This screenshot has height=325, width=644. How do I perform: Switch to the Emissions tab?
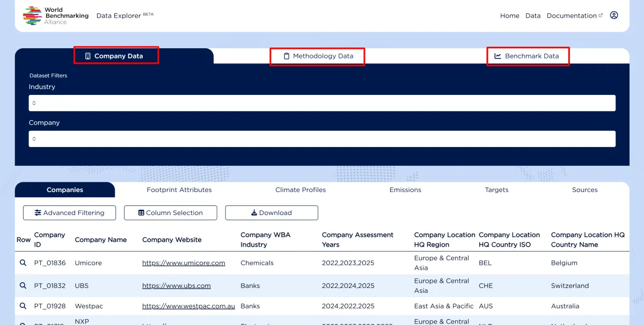point(405,189)
